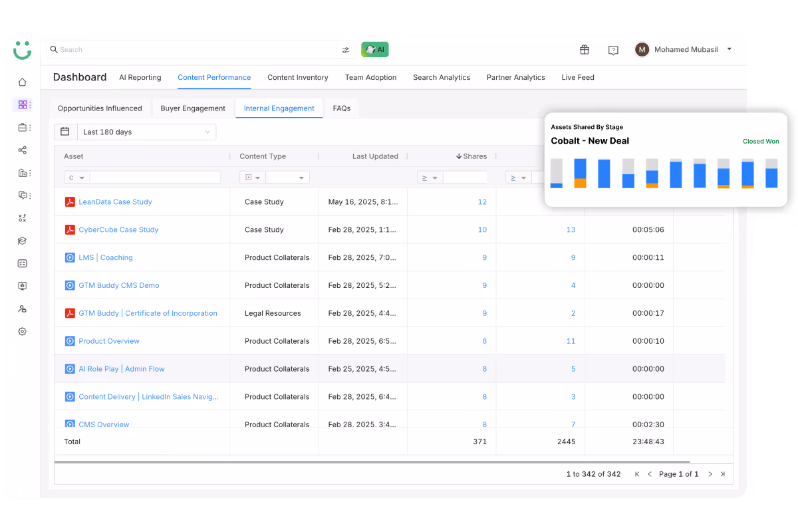Image resolution: width=798 pixels, height=532 pixels.
Task: Click the playbook X-O strategy sidebar icon
Action: (22, 217)
